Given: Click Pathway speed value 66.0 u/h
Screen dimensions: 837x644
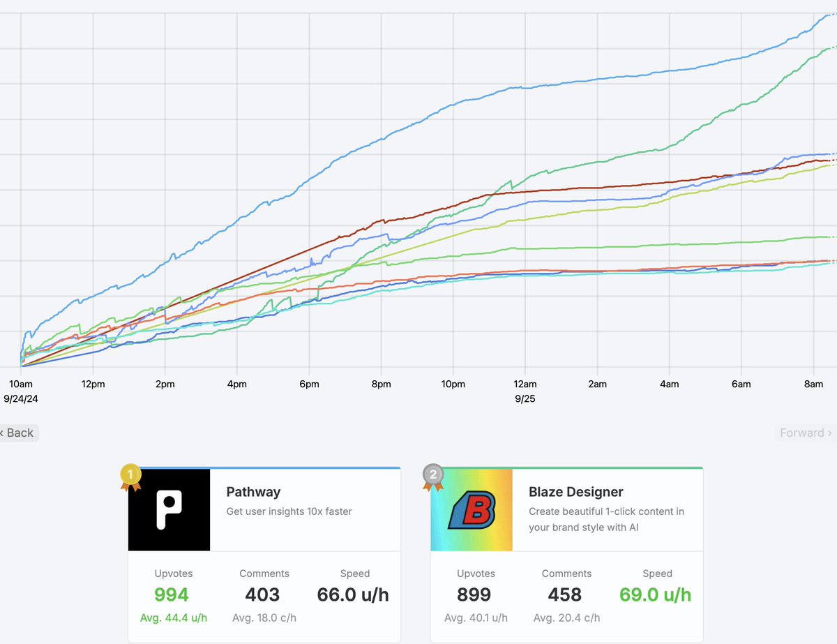Looking at the screenshot, I should tap(353, 595).
